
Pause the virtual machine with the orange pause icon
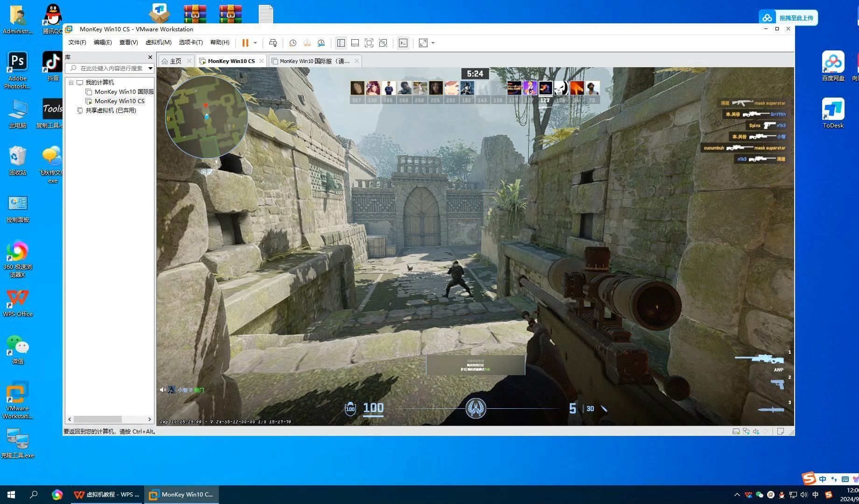pos(245,43)
